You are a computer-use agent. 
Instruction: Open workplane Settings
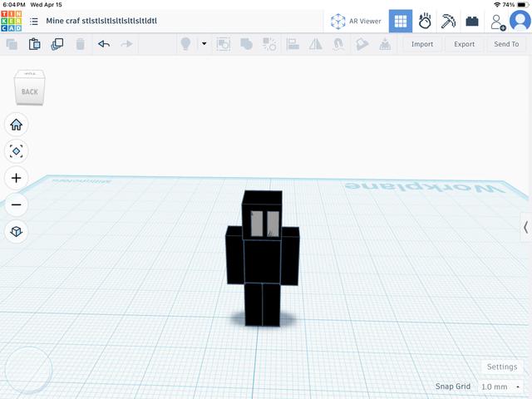point(502,367)
